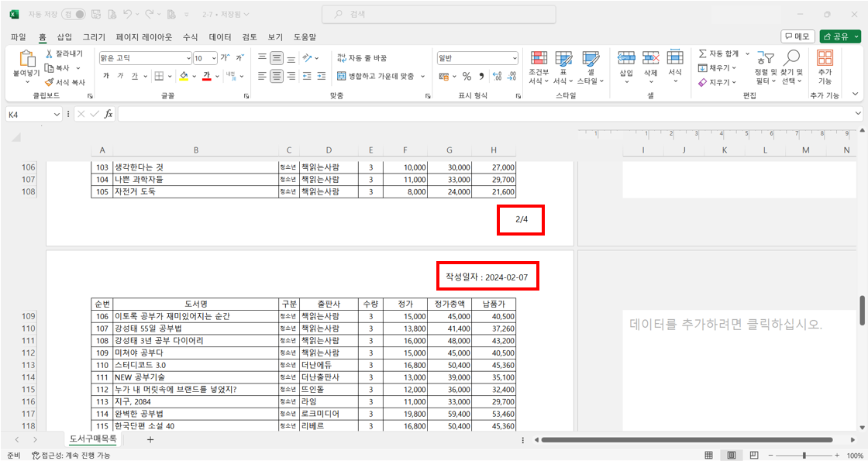Select the Format Painter (서식 복사) brush

click(49, 82)
